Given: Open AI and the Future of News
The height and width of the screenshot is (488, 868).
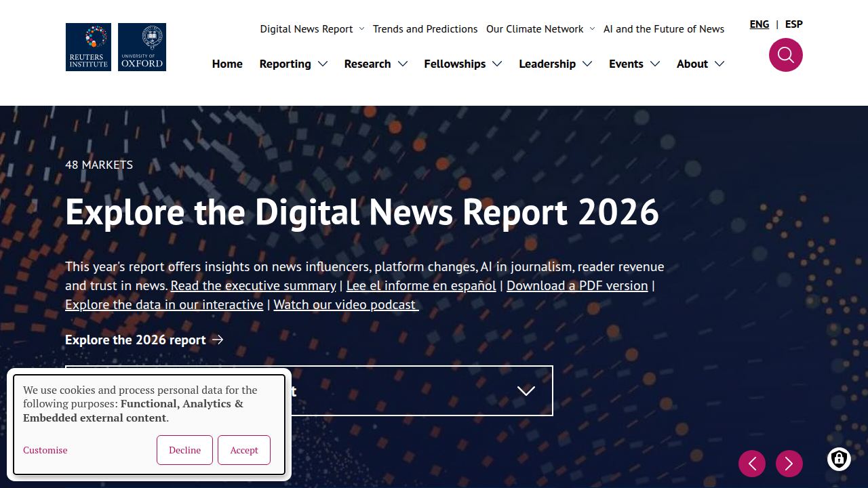Looking at the screenshot, I should (664, 29).
